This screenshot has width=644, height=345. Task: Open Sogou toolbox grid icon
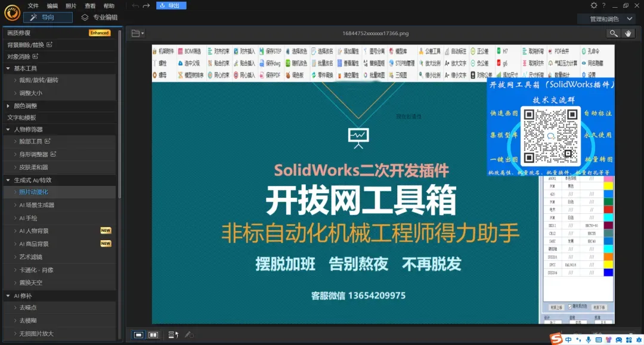629,340
